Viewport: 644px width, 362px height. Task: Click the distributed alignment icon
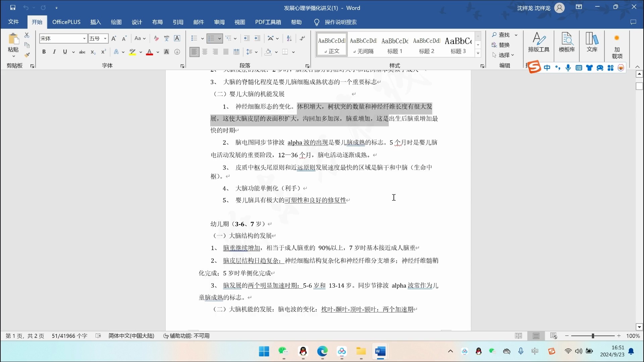pos(236,52)
